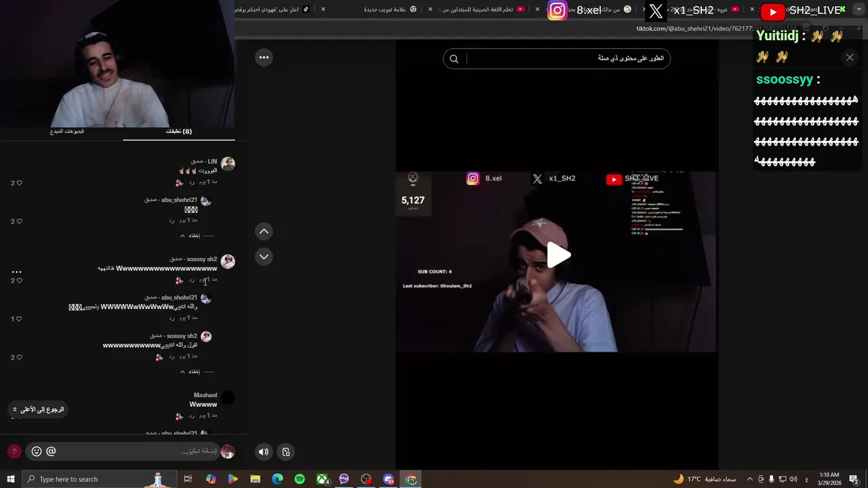Screen dimensions: 868x488
Task: Open the notification center icon
Action: [854, 479]
